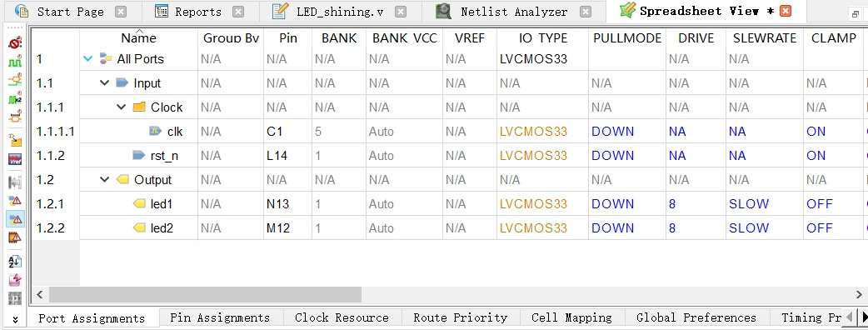Open the Global Preferences tab
868x330 pixels.
(x=696, y=317)
